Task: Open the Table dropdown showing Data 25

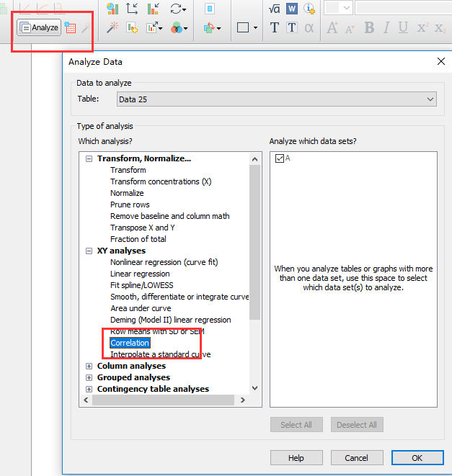Action: click(x=276, y=99)
